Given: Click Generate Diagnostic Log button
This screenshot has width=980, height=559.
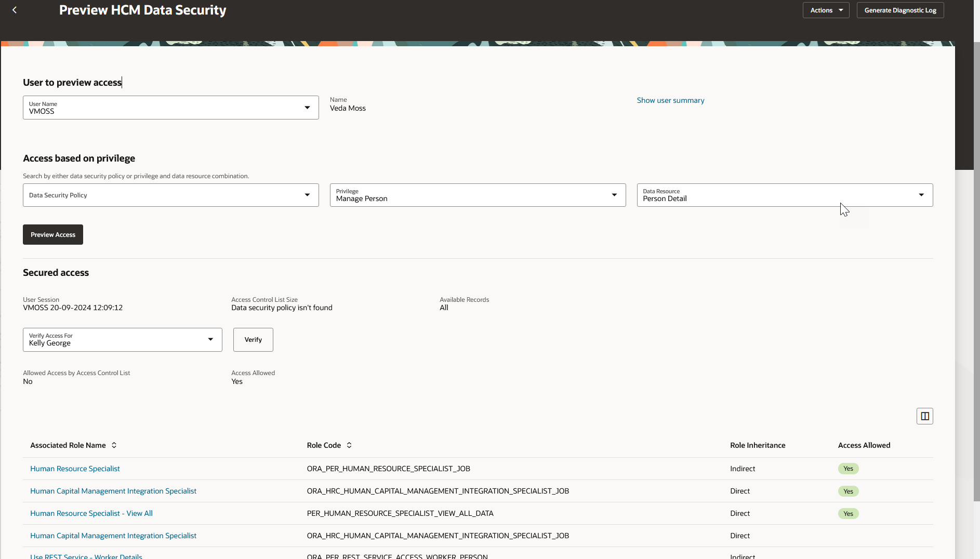Looking at the screenshot, I should pyautogui.click(x=900, y=10).
